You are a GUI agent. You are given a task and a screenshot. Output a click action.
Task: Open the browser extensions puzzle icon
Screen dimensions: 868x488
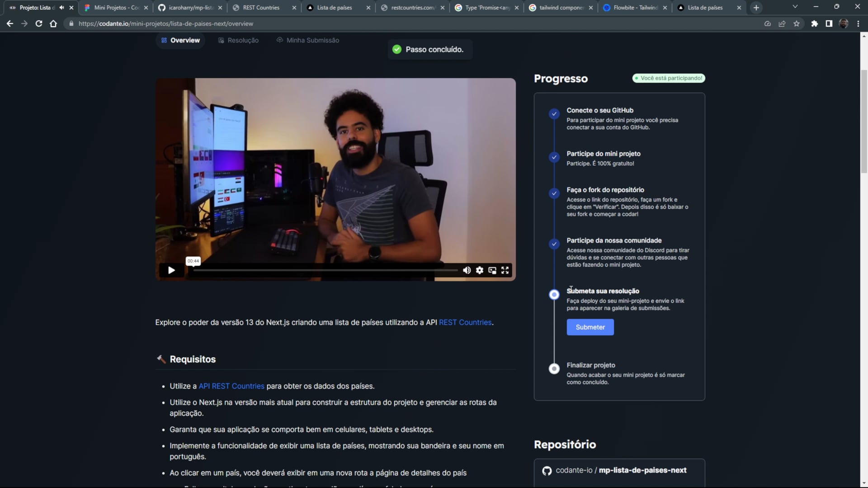pos(814,23)
